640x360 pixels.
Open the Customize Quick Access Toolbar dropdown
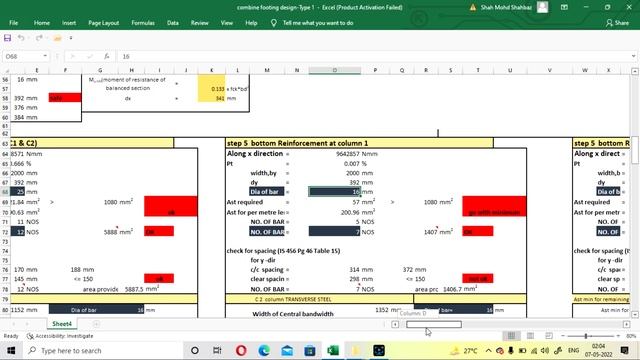click(x=71, y=38)
